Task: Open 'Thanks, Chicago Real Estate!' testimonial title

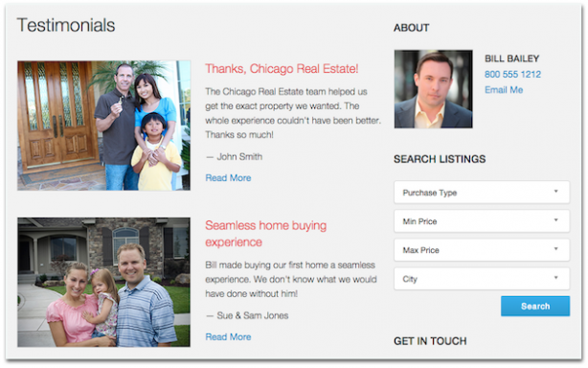Action: (x=282, y=69)
